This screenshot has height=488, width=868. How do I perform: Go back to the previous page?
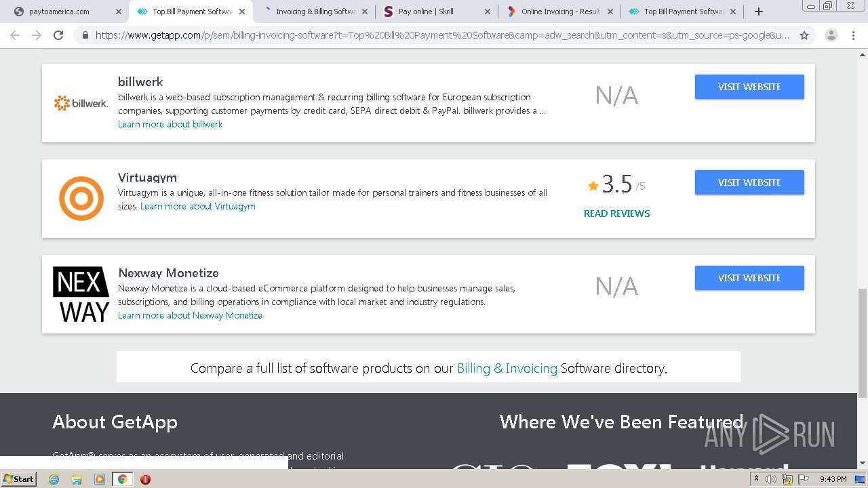15,35
